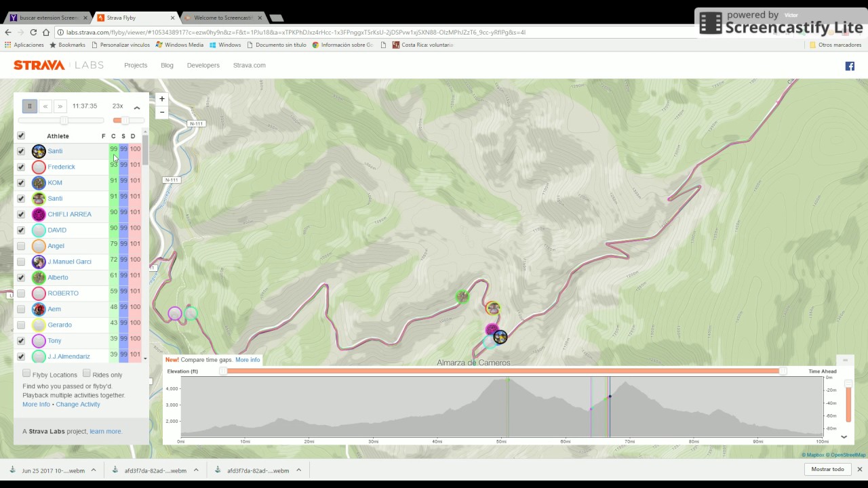868x488 pixels.
Task: Check the Gerardo checkbox
Action: click(x=21, y=325)
